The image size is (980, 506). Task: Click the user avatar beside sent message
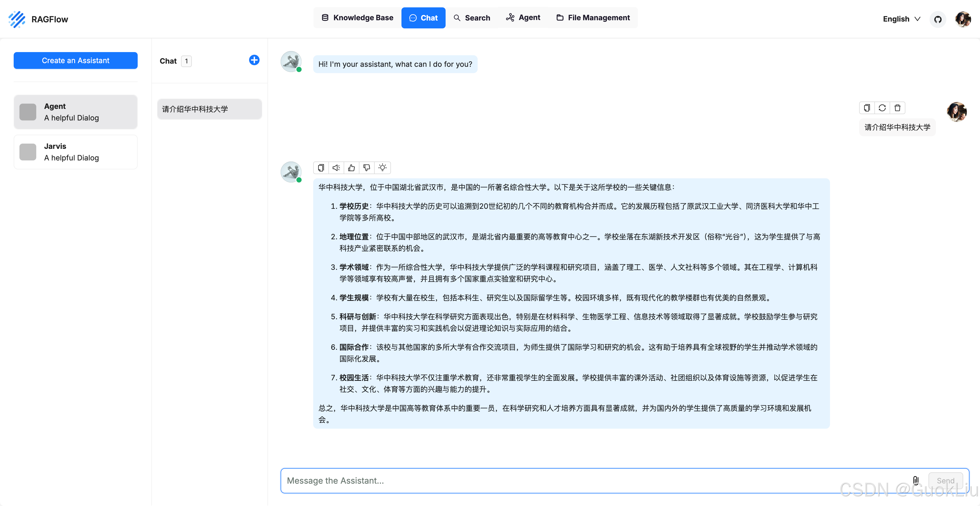(x=957, y=112)
